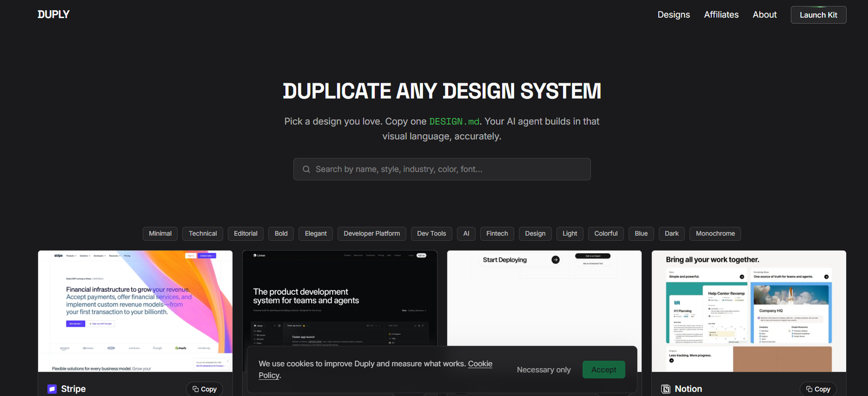Image resolution: width=868 pixels, height=396 pixels.
Task: Select the AI filter tag
Action: (466, 234)
